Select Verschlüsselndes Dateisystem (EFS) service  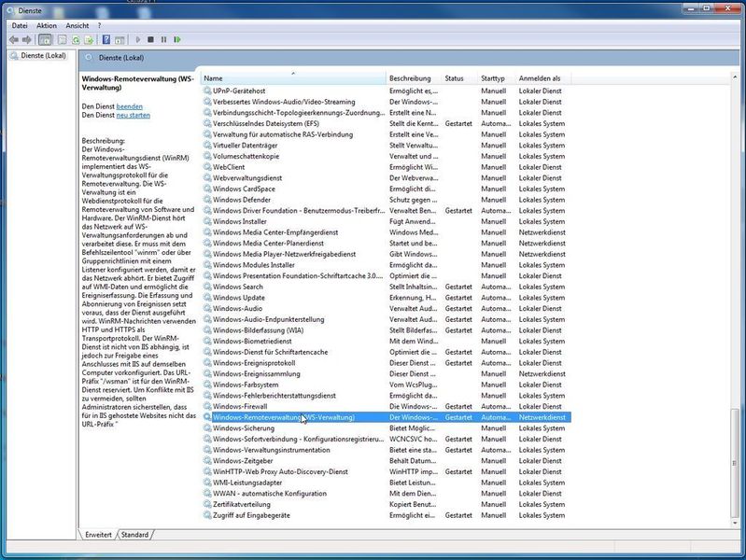pyautogui.click(x=387, y=124)
